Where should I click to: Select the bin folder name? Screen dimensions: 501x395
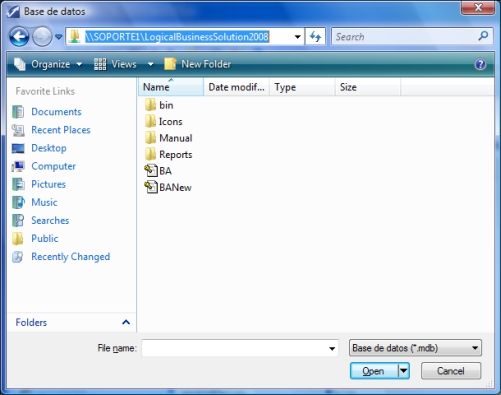point(166,105)
